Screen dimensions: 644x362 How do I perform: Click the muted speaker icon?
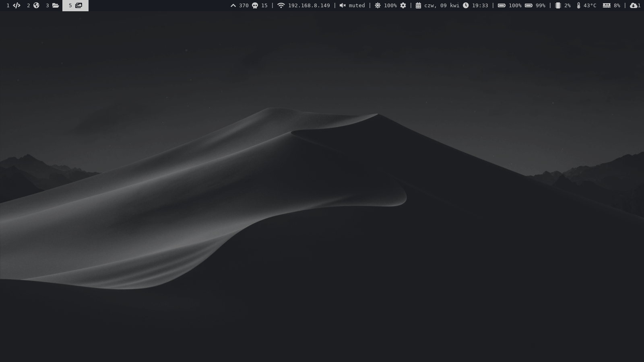pyautogui.click(x=343, y=6)
